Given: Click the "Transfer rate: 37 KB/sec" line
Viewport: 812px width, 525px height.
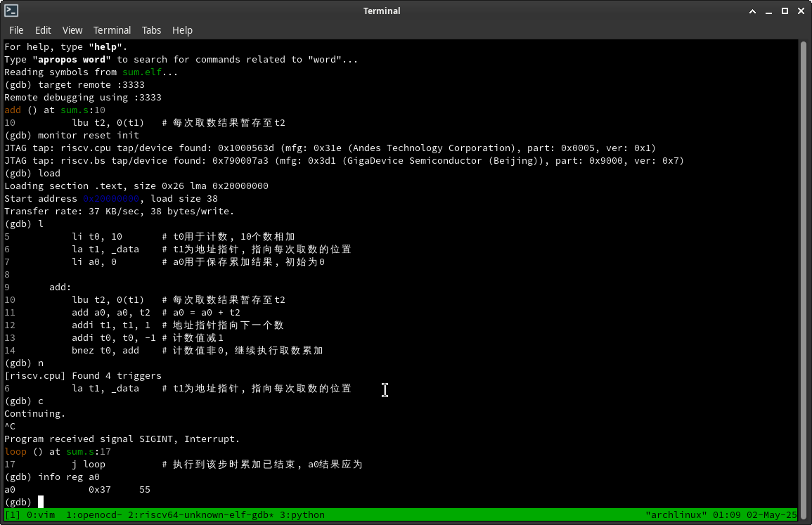Looking at the screenshot, I should 119,212.
